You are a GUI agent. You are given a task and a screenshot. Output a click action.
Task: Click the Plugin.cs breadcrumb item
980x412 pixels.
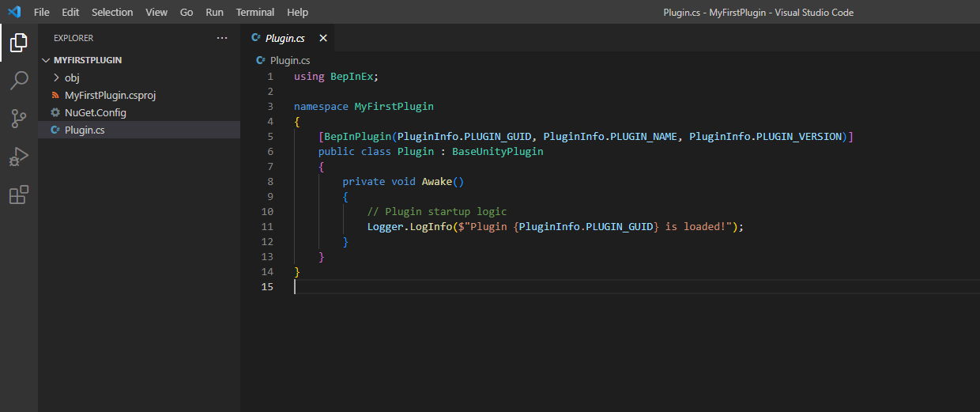[x=289, y=60]
